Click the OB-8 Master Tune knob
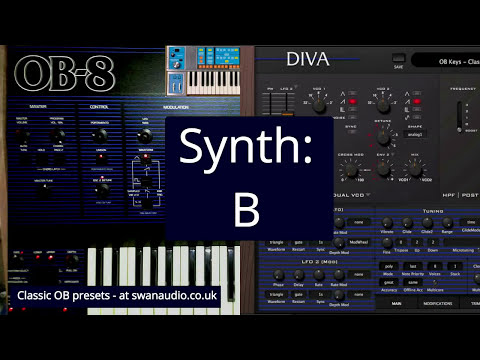480x360 pixels. point(44,191)
